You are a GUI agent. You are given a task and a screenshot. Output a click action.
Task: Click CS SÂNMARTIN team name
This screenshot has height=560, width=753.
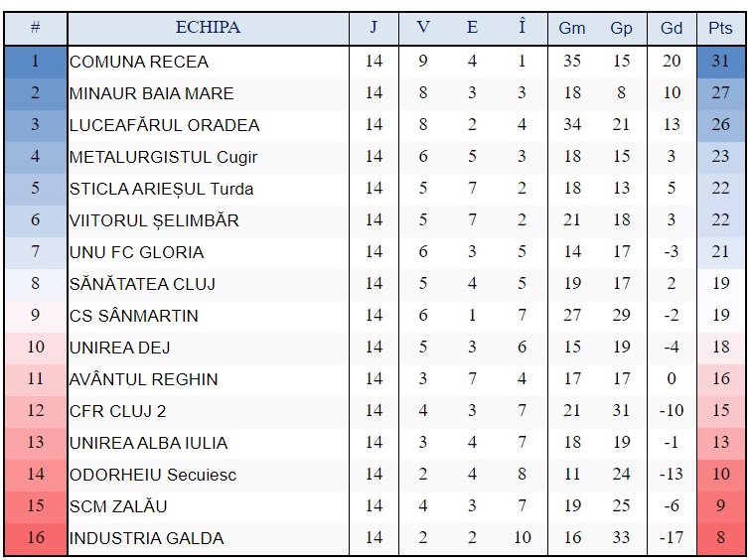(134, 316)
